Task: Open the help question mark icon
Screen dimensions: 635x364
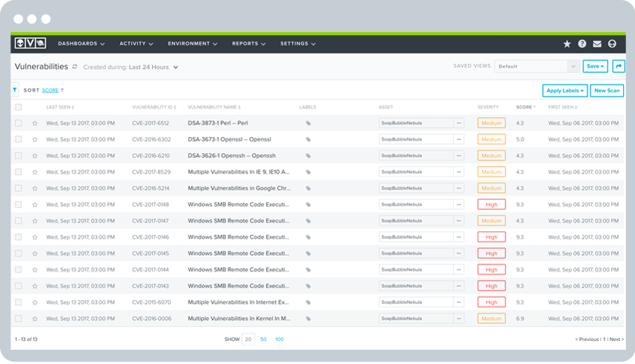Action: (x=582, y=44)
